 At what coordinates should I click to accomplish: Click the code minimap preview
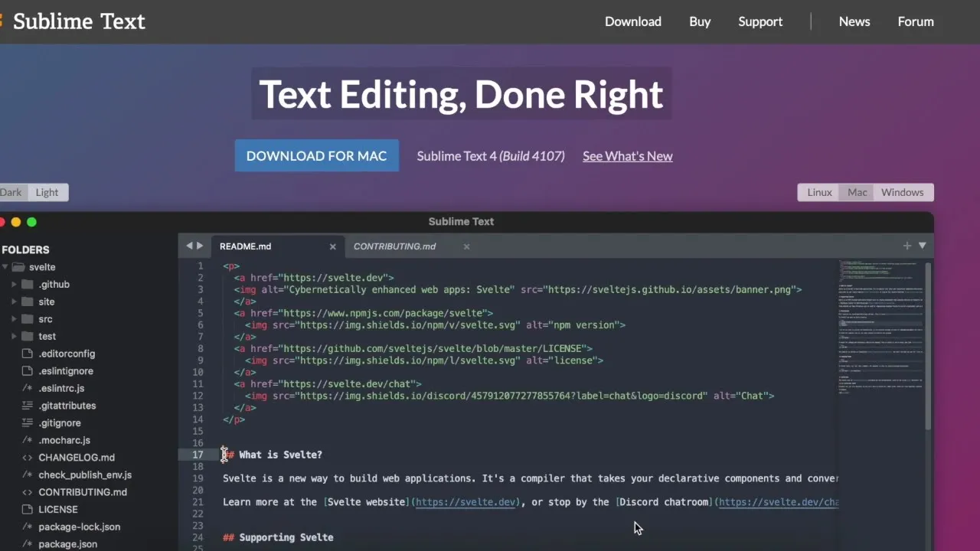point(881,329)
